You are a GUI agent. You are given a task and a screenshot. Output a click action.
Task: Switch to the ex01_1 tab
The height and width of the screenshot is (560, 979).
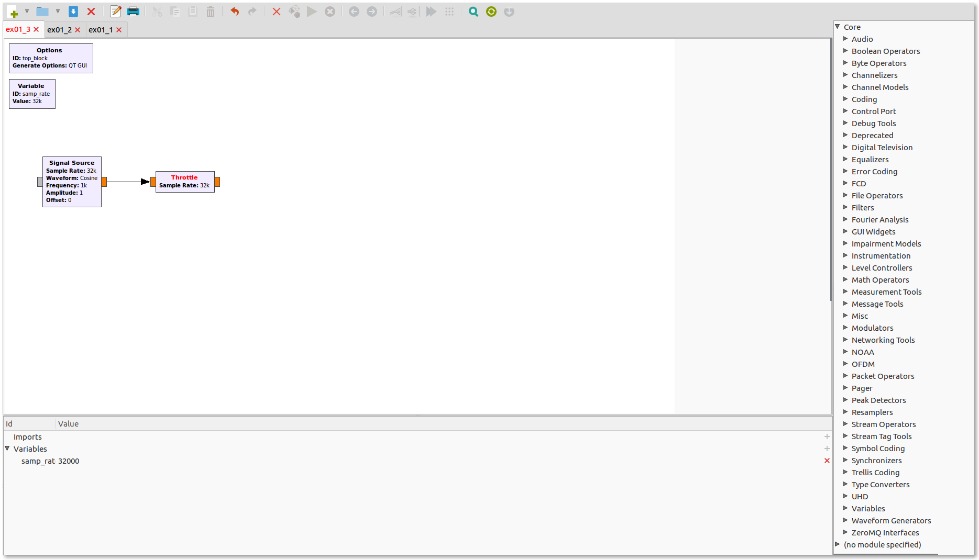tap(101, 30)
